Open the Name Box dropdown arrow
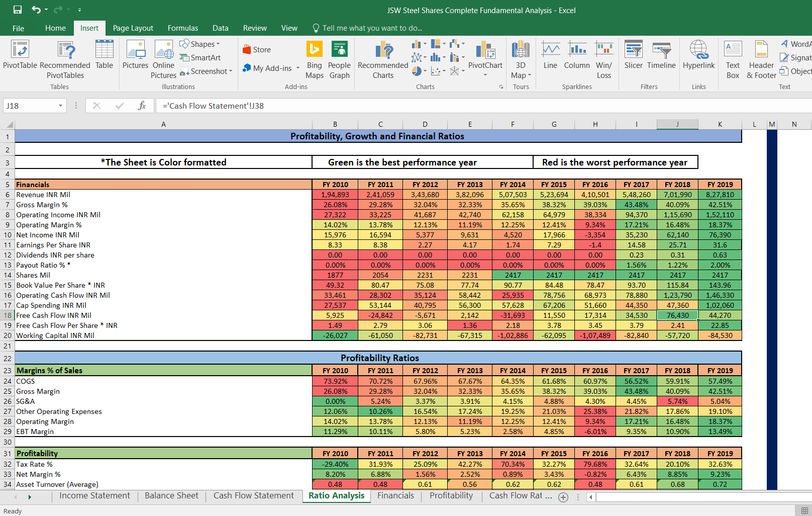This screenshot has height=516, width=812. click(x=60, y=106)
